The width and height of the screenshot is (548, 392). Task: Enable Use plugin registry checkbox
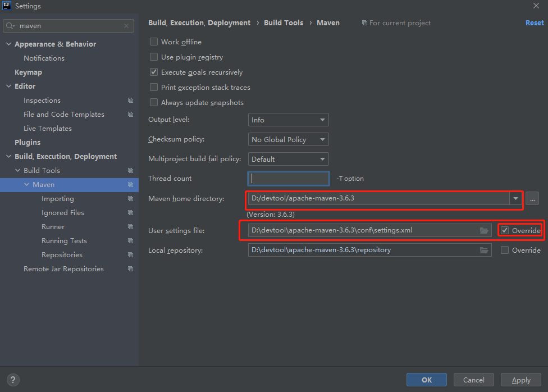pyautogui.click(x=154, y=57)
